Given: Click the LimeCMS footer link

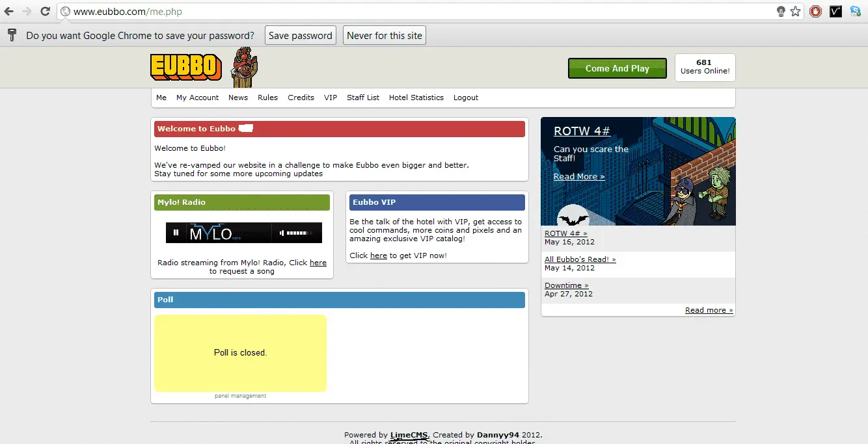Looking at the screenshot, I should [x=409, y=435].
